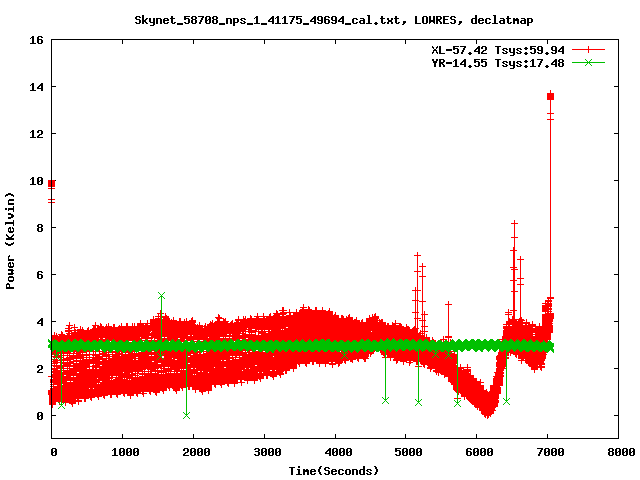This screenshot has height=480, width=640.
Task: Click the green X dropout marker near 6400 seconds
Action: 507,401
